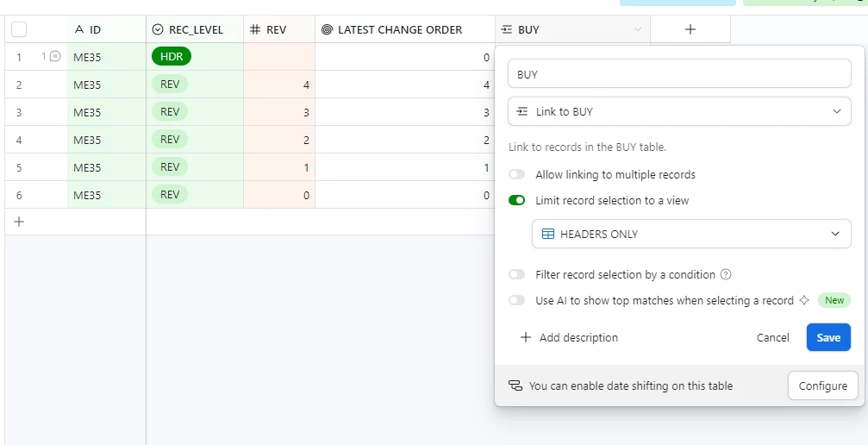The height and width of the screenshot is (445, 868).
Task: Click the date shifting icon
Action: [x=515, y=385]
